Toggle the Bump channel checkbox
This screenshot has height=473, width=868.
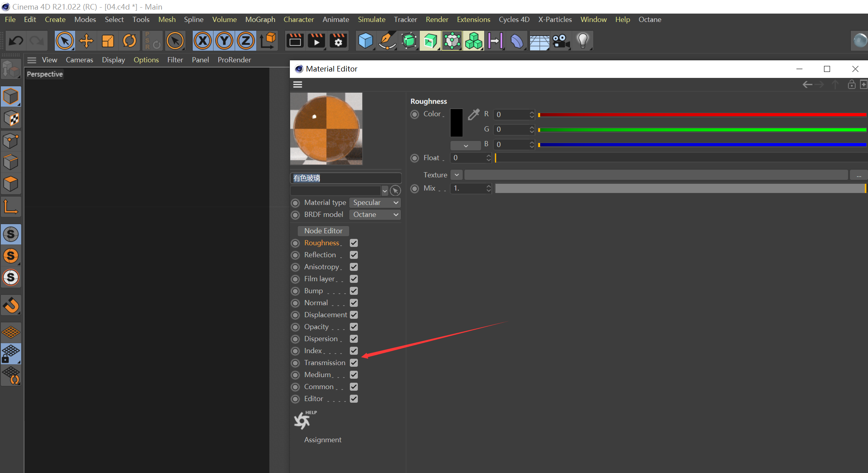coord(354,291)
